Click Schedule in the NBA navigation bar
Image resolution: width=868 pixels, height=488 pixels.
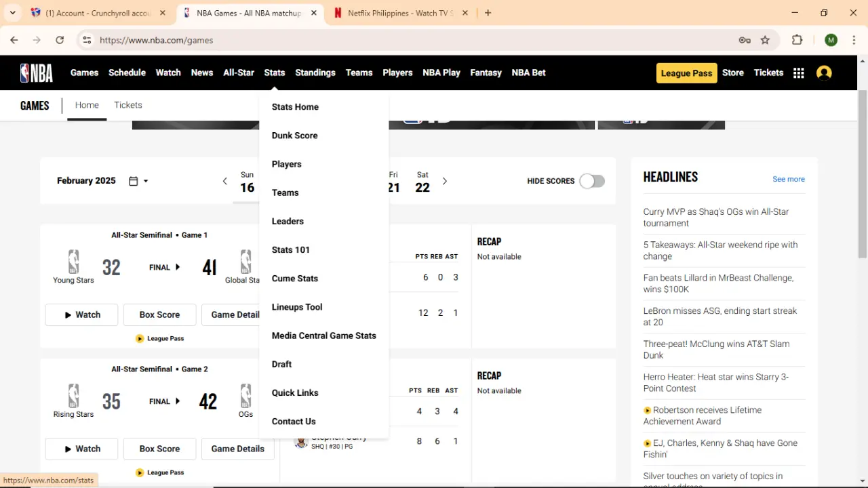127,73
